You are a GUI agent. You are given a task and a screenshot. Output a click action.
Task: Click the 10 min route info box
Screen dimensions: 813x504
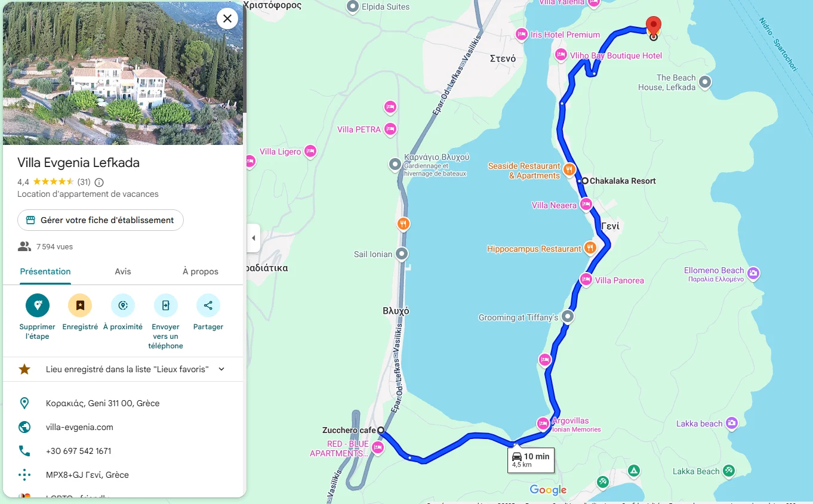click(x=531, y=460)
